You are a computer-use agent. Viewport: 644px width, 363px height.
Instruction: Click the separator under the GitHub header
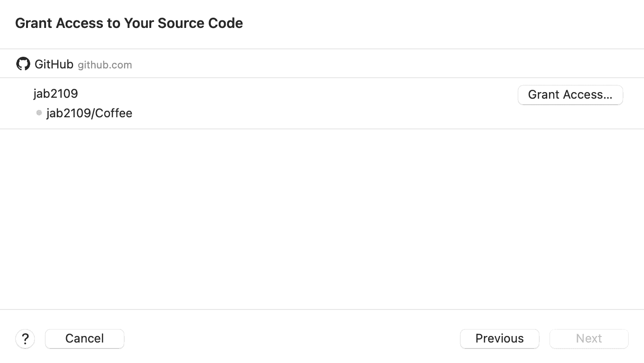pos(322,78)
